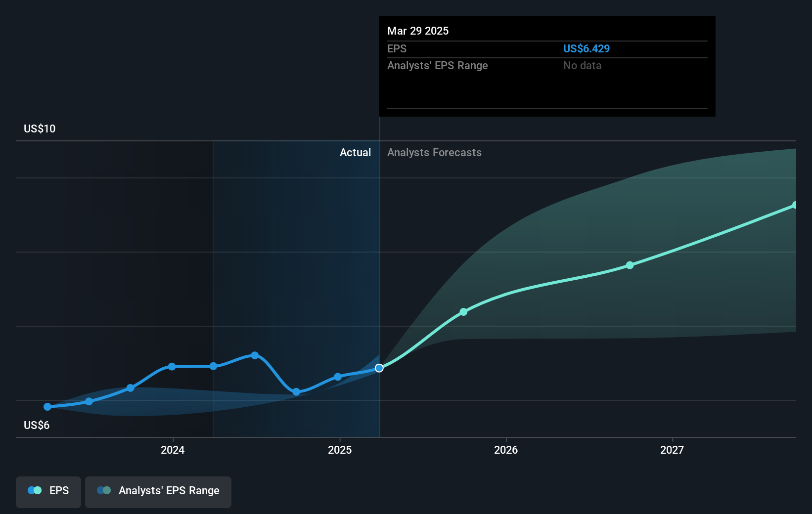Click the No data value in tooltip

(583, 65)
